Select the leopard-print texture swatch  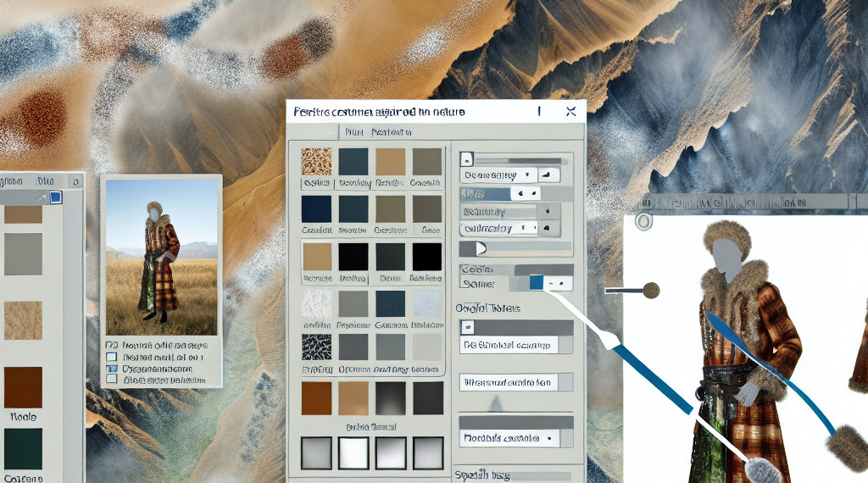[316, 162]
